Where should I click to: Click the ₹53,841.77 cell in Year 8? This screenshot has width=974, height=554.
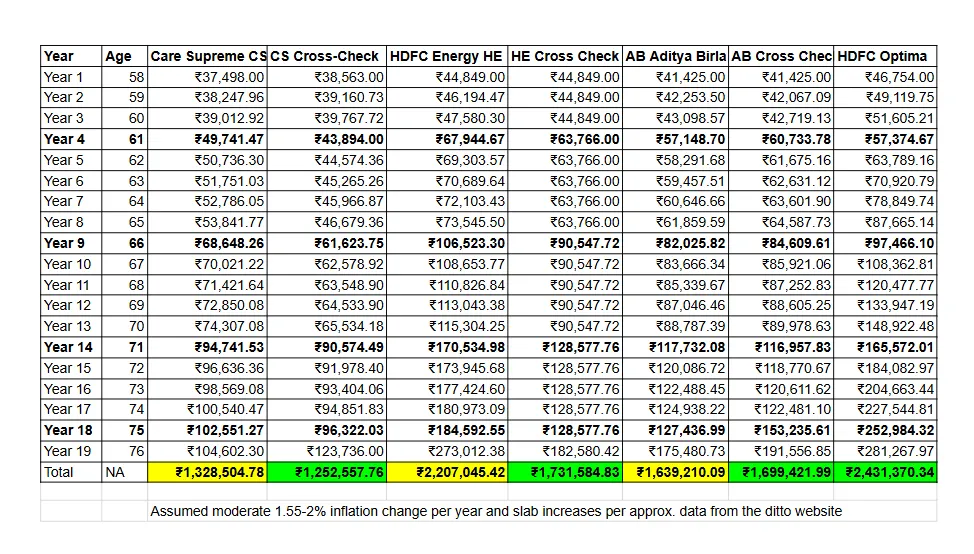click(207, 222)
